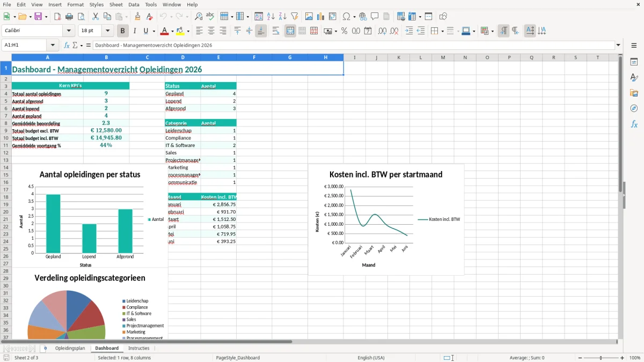Screen dimensions: 644x362
Task: Open the Sheet menu
Action: coord(116,4)
